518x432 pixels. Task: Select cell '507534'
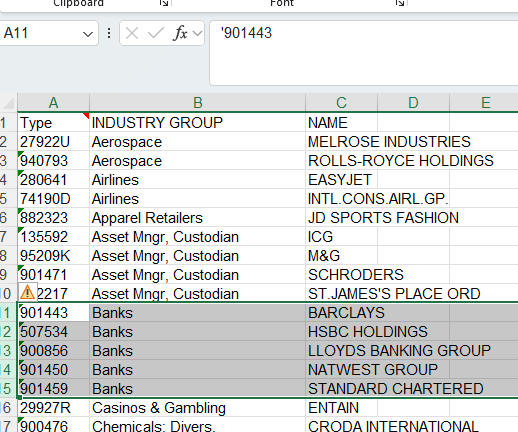click(53, 332)
